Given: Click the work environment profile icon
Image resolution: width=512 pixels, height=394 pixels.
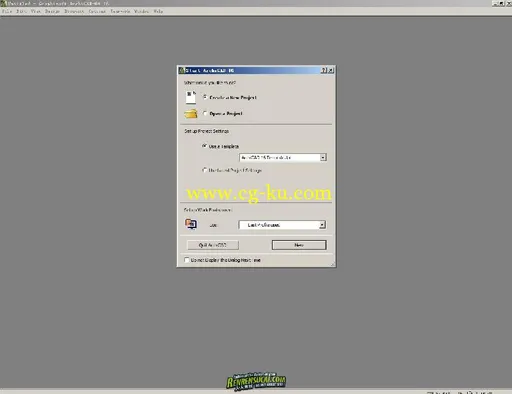Looking at the screenshot, I should (x=191, y=224).
